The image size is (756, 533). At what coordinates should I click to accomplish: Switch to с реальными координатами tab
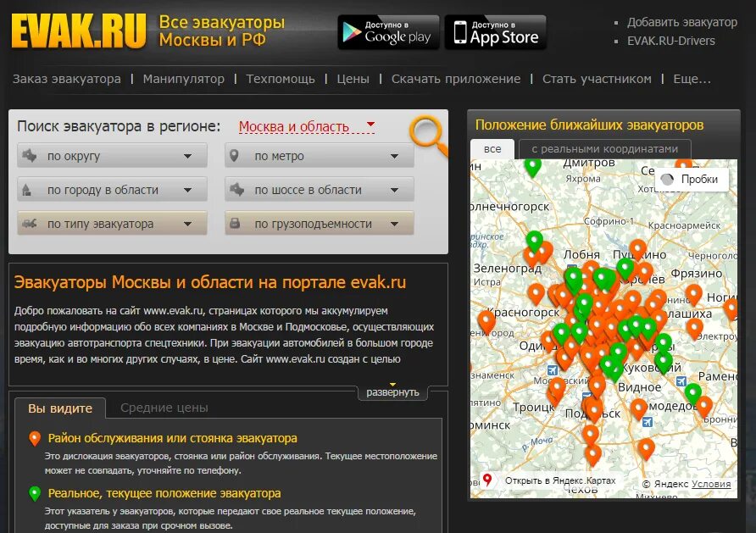tap(604, 149)
